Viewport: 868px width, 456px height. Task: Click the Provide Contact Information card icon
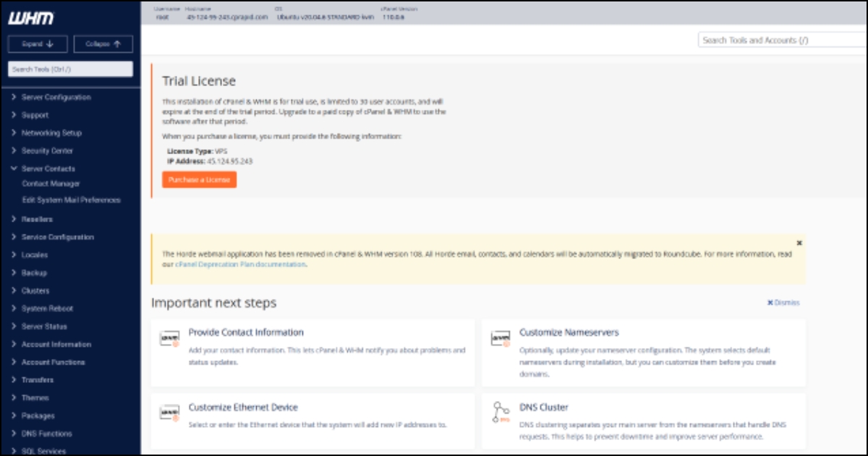169,338
